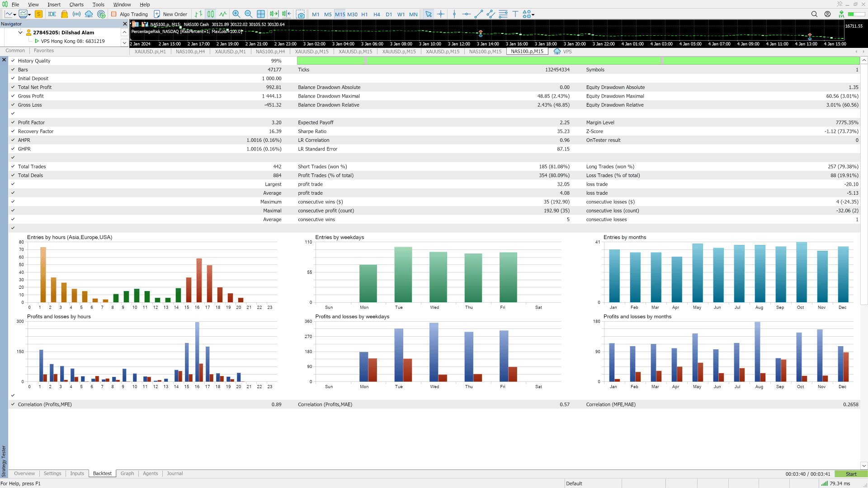
Task: Open the account profile icon
Action: coord(827,14)
